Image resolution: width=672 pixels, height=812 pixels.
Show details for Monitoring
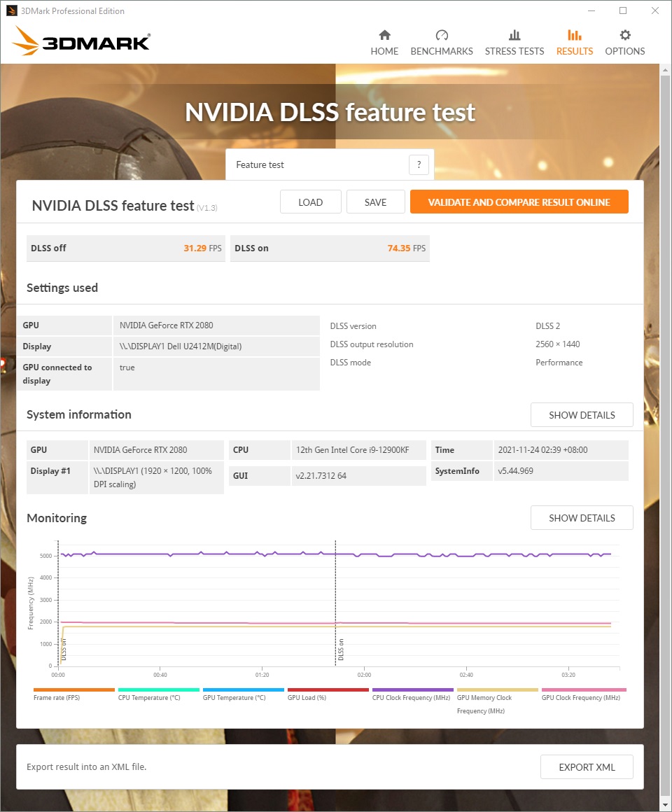point(582,518)
